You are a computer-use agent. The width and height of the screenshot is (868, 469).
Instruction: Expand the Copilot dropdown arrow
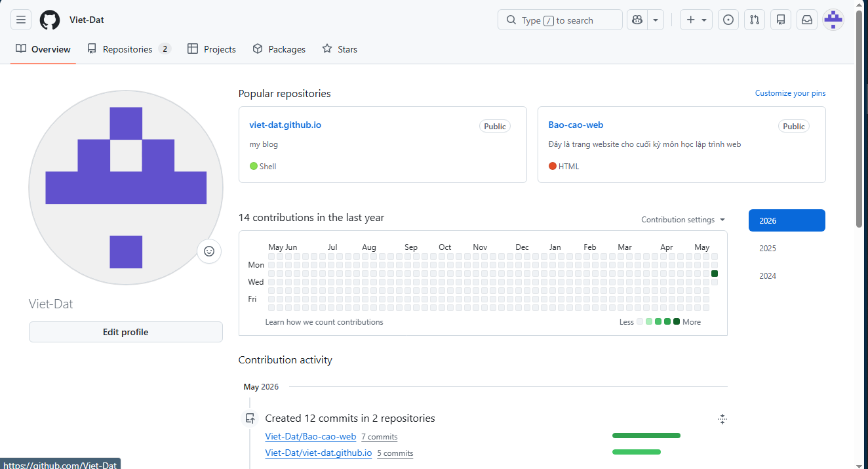coord(656,20)
